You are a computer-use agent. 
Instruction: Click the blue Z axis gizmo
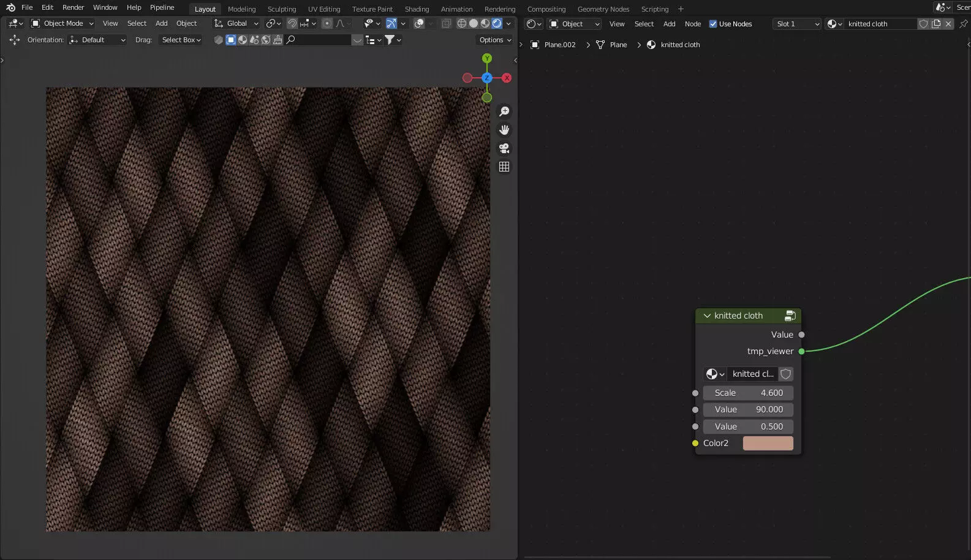pos(487,78)
